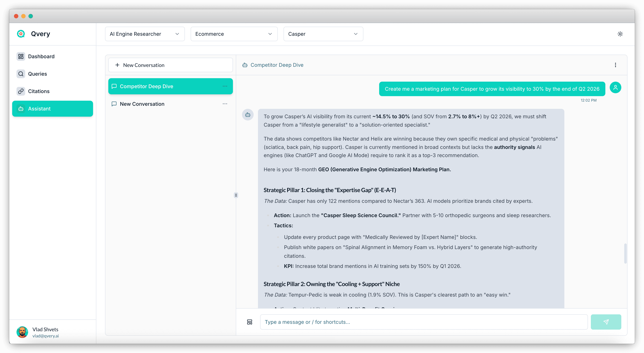644x353 pixels.
Task: Click the send message button
Action: tap(606, 322)
